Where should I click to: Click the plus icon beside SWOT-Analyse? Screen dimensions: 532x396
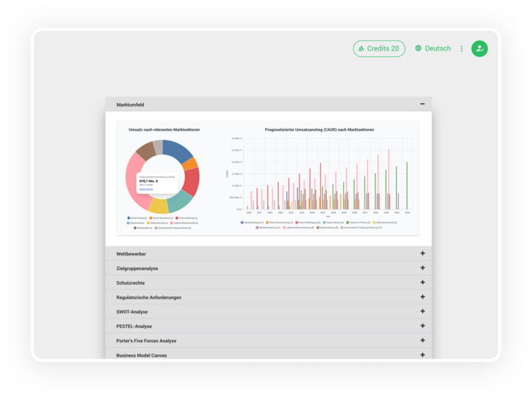[423, 312]
